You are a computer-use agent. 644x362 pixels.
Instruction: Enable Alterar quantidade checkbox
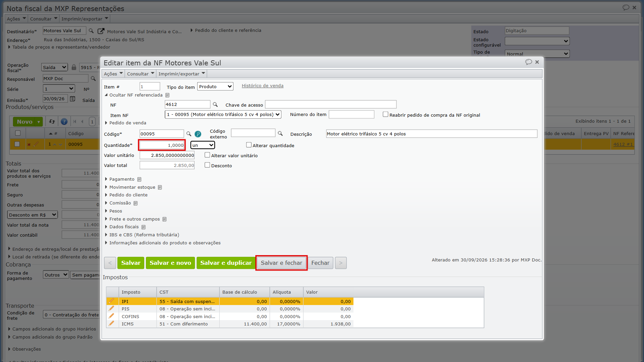coord(249,145)
